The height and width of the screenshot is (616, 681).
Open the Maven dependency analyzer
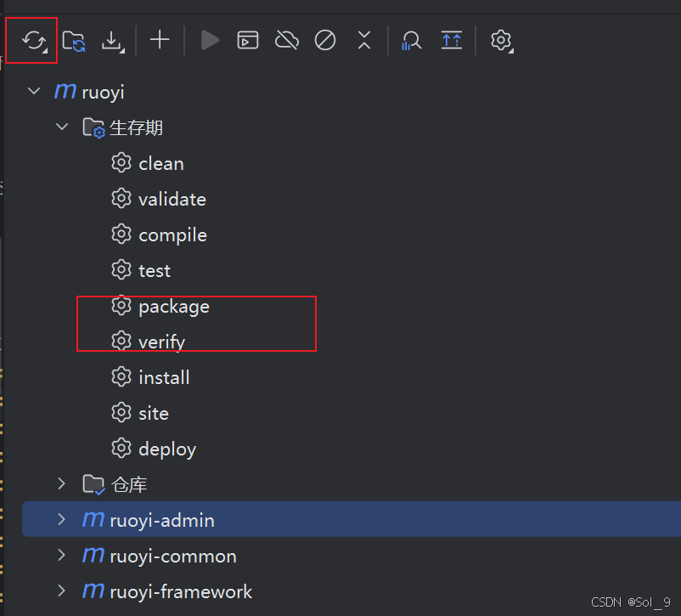[x=411, y=40]
